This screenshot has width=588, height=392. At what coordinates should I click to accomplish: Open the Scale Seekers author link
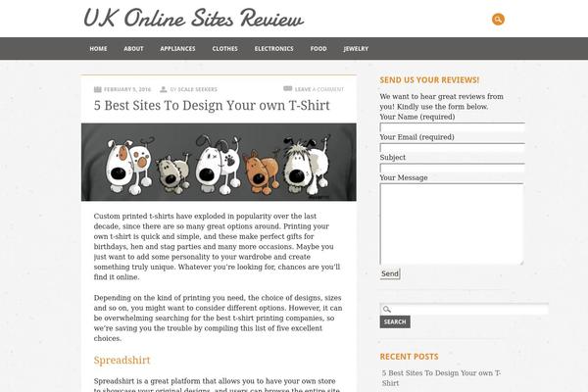pos(197,89)
